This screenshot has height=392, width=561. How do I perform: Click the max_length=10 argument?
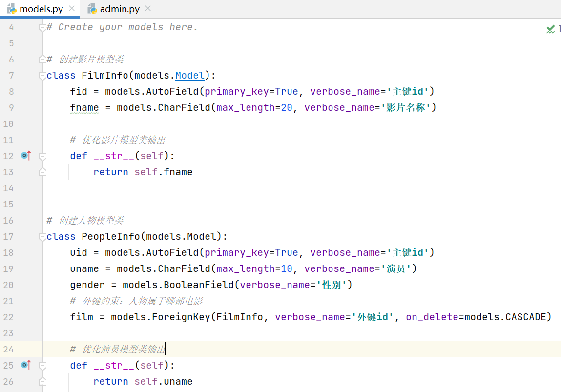pyautogui.click(x=254, y=268)
